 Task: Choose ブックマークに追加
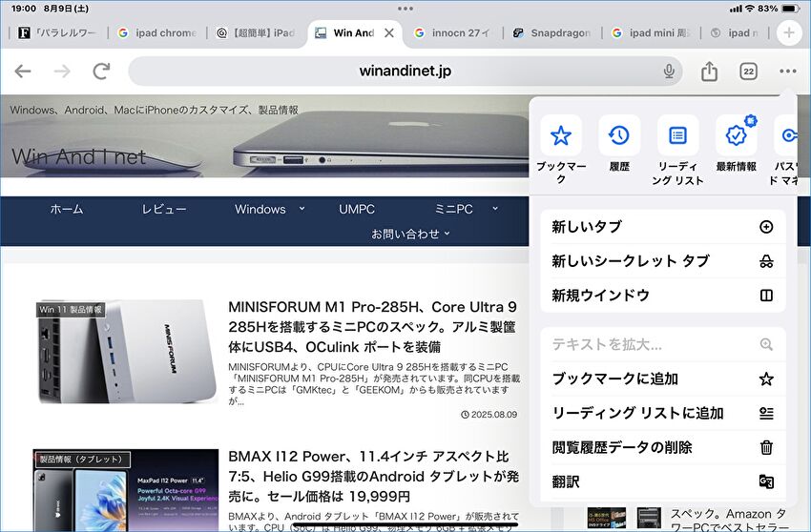point(662,379)
